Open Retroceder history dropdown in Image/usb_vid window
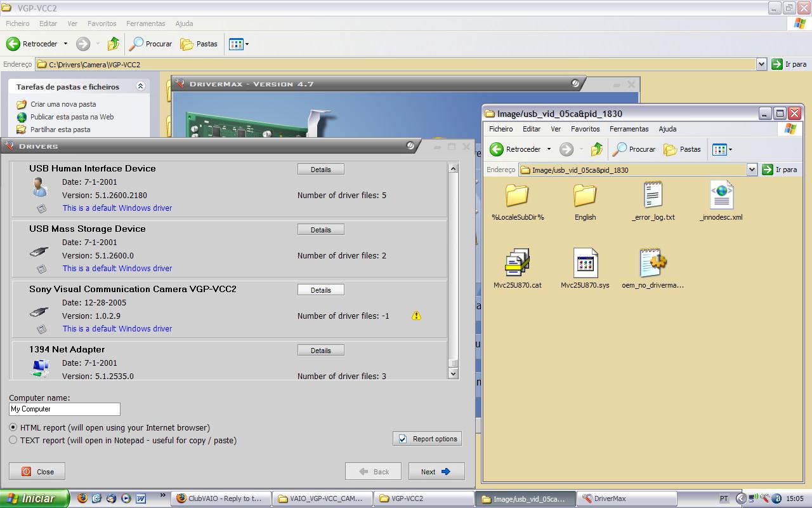Screen dimensions: 812x508 point(549,149)
